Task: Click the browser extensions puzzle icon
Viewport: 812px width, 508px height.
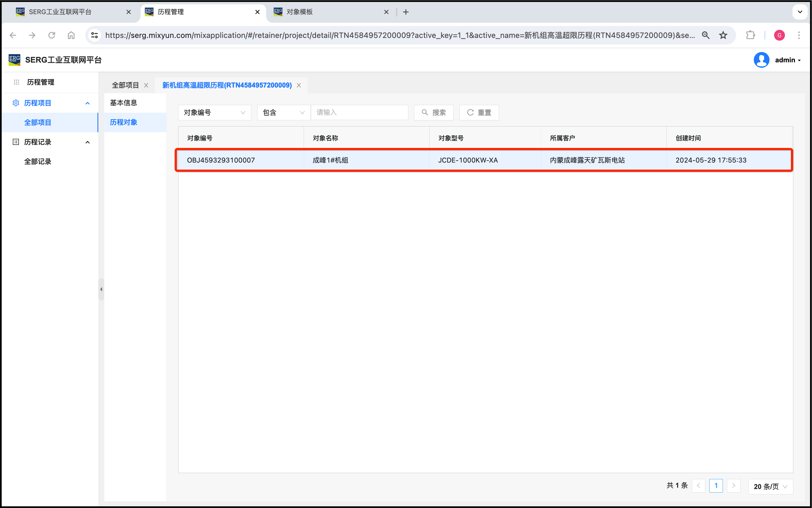Action: click(x=750, y=35)
